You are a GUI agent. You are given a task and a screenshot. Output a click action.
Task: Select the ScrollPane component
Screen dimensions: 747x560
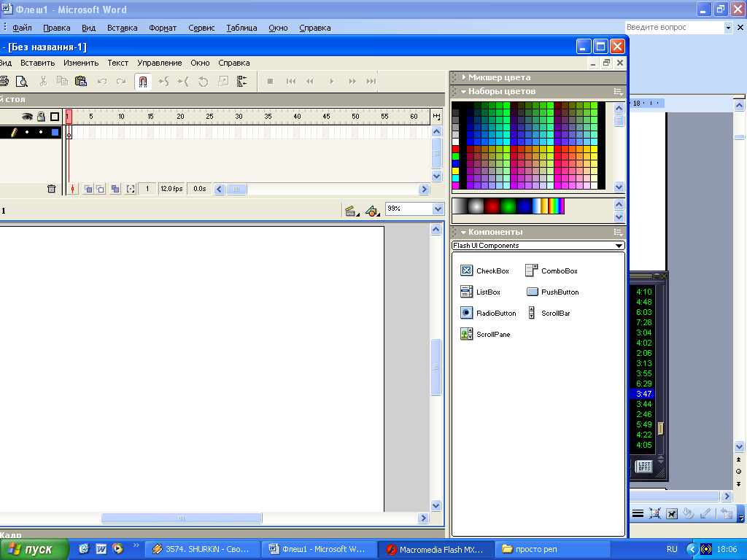coord(485,334)
